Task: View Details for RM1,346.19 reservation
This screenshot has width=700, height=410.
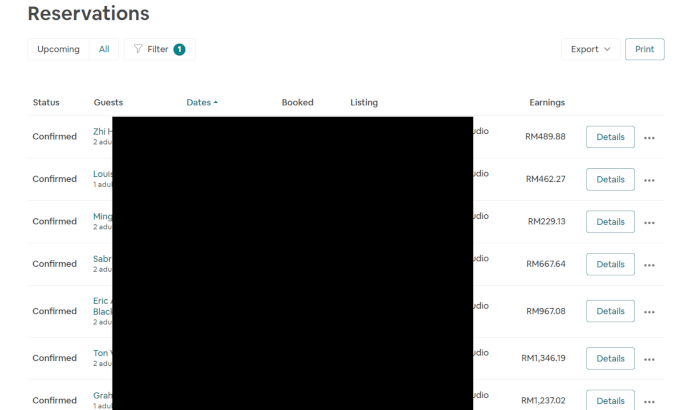Action: click(610, 358)
